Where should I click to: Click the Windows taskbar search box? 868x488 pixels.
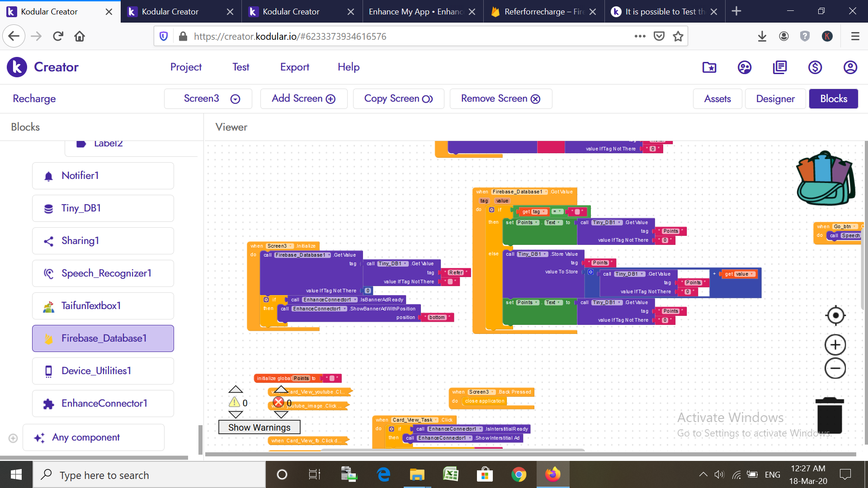[x=149, y=475]
